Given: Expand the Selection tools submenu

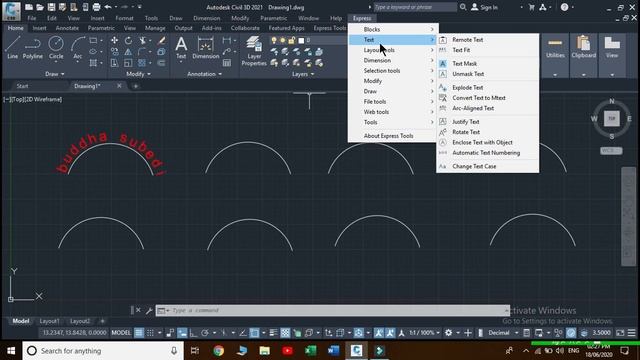Looking at the screenshot, I should (x=393, y=71).
